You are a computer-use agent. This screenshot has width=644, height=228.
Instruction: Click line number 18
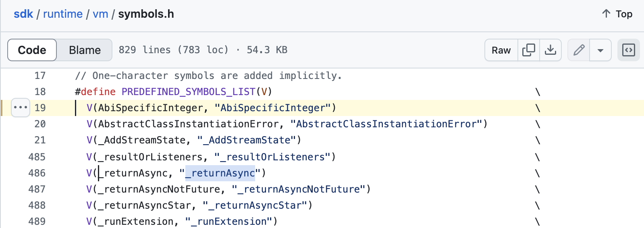(40, 92)
